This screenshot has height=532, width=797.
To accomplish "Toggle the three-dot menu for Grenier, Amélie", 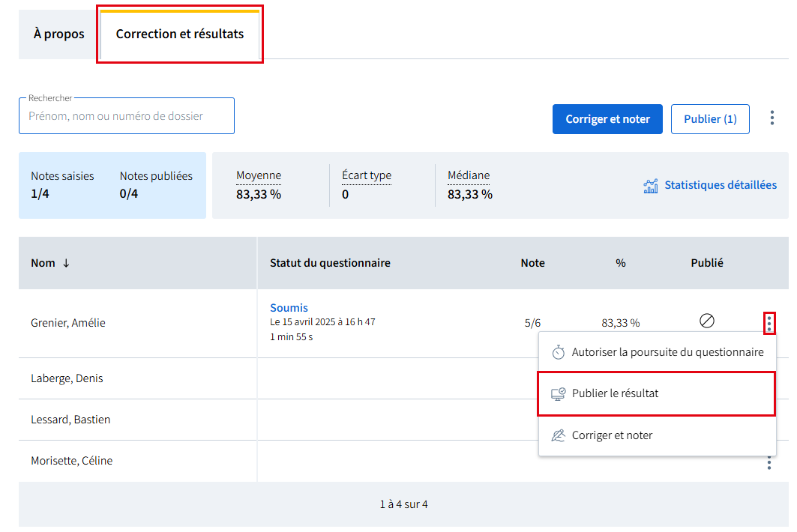I will tap(769, 324).
